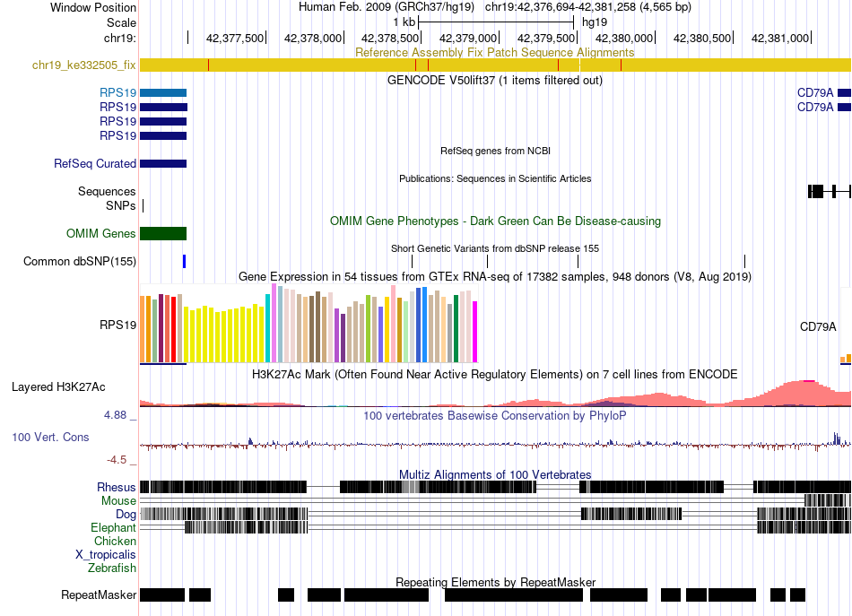Click the Common dbSNP(155) label
Screen dimensions: 852x616
click(x=79, y=261)
